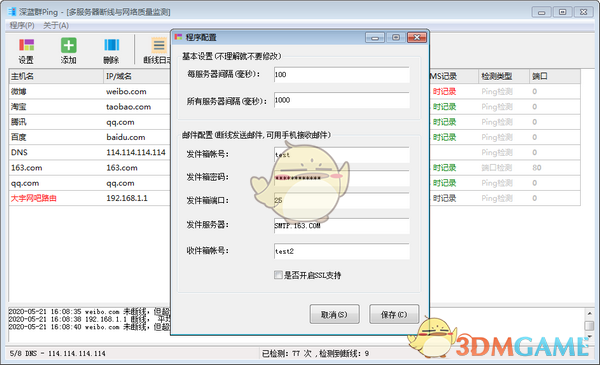Click the 114.114.114.114 IP cell
The width and height of the screenshot is (600, 365).
[x=136, y=152]
